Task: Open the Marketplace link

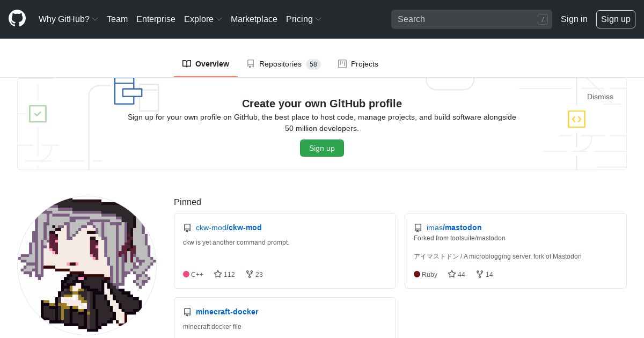Action: tap(254, 19)
